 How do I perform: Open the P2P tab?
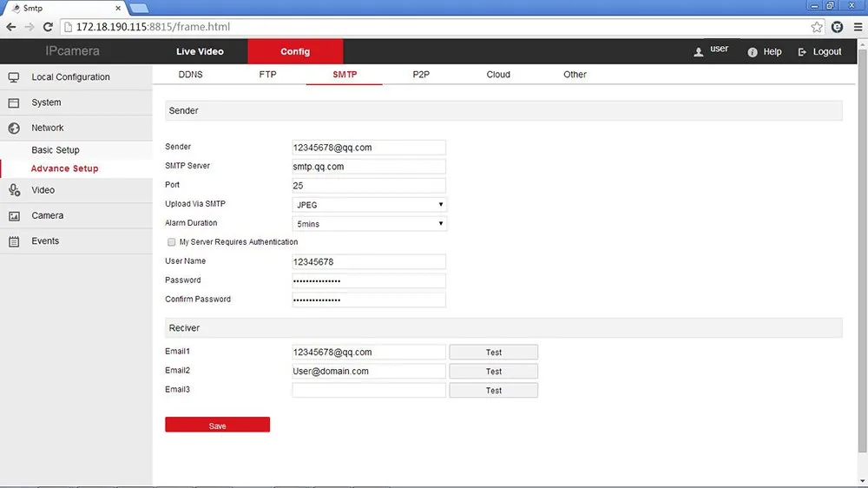click(x=421, y=74)
